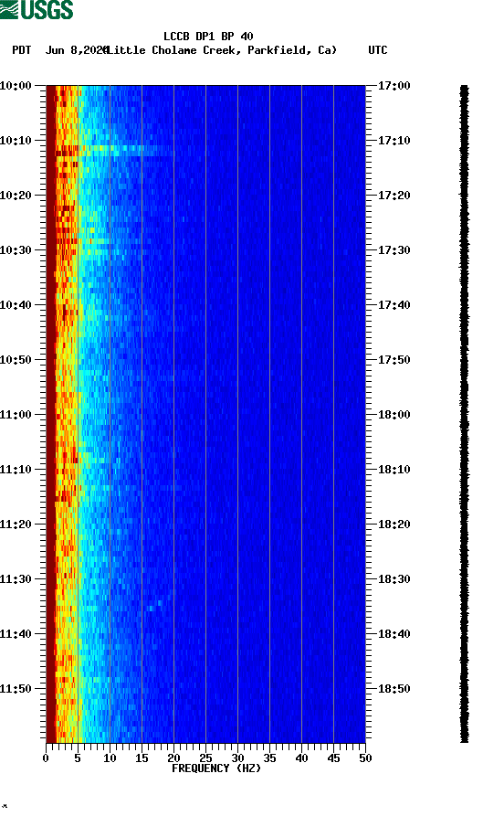Click the '10:00' PDT time label
Image resolution: width=504 pixels, height=816 pixels.
[x=16, y=85]
